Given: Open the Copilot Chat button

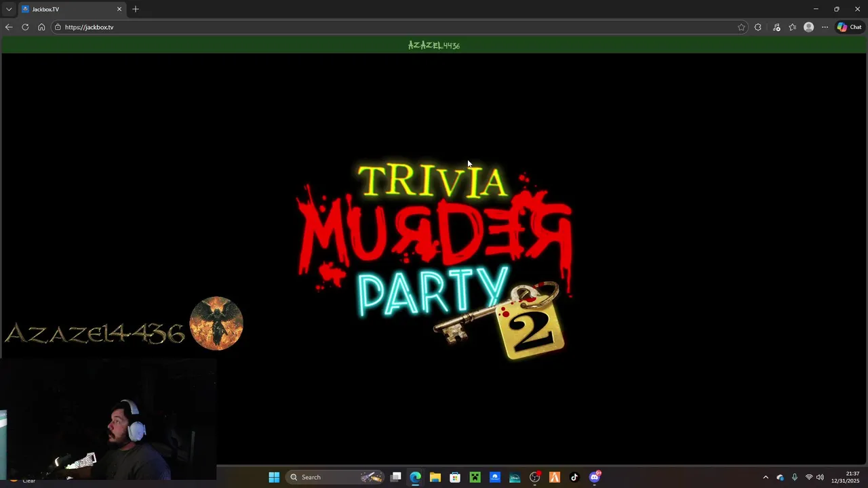Looking at the screenshot, I should [849, 27].
